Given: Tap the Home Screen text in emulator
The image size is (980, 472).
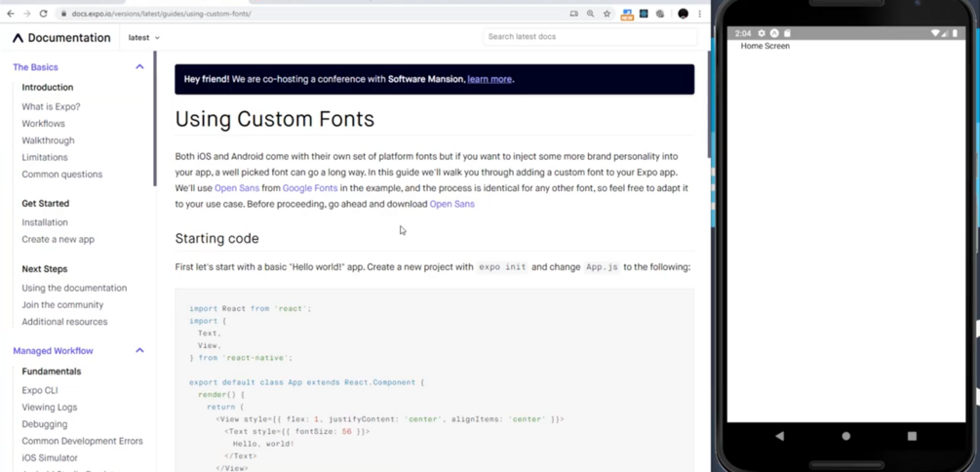Looking at the screenshot, I should tap(765, 46).
